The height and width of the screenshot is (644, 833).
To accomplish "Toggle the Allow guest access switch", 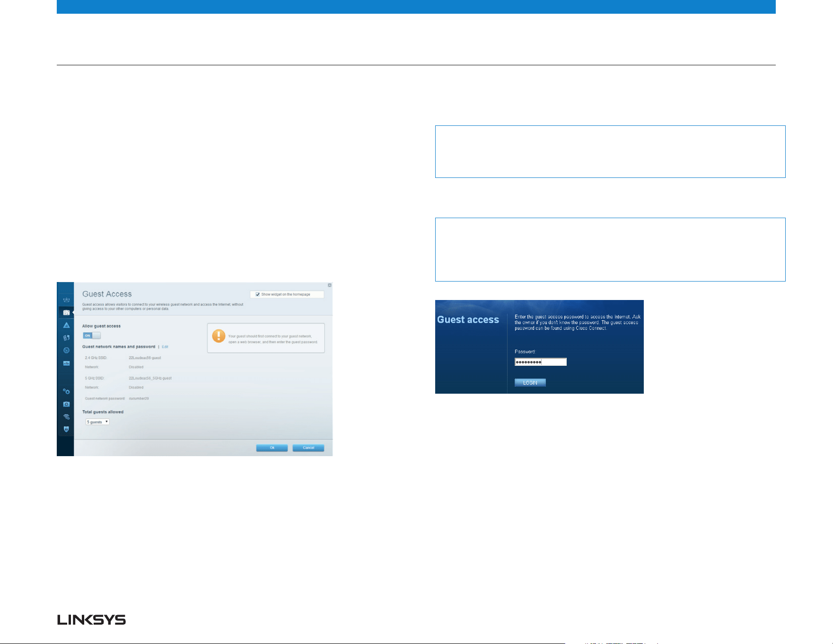I will tap(92, 335).
